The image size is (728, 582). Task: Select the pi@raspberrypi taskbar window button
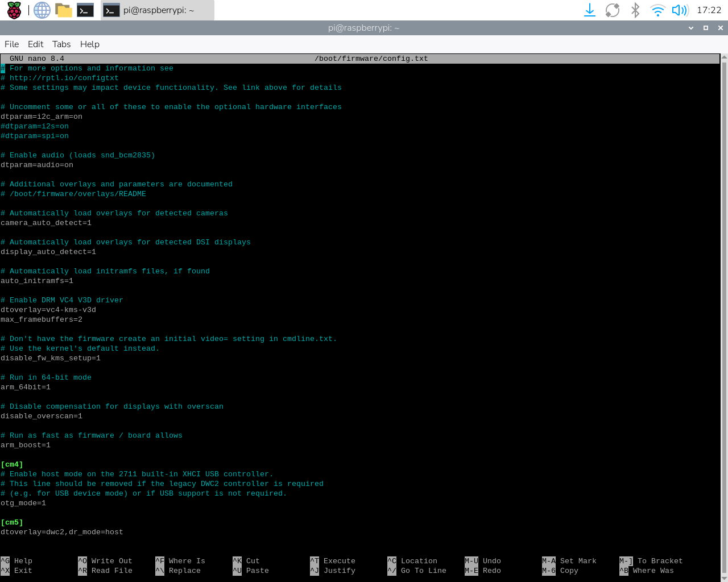(x=158, y=10)
